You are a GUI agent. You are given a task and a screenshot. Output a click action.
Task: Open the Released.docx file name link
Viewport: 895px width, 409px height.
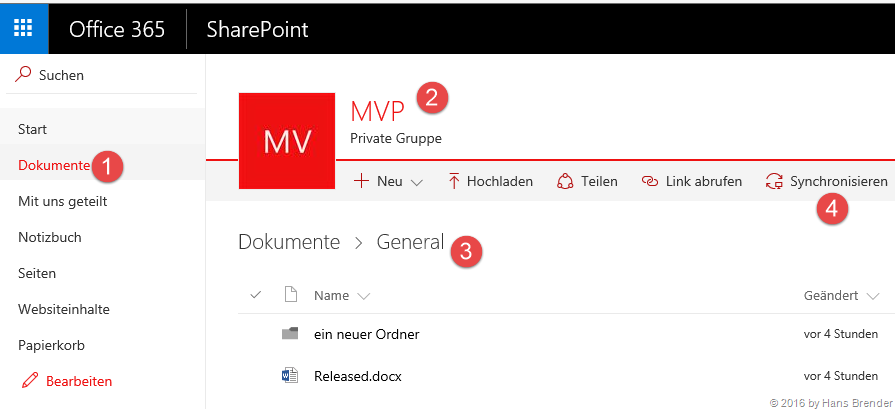tap(358, 376)
